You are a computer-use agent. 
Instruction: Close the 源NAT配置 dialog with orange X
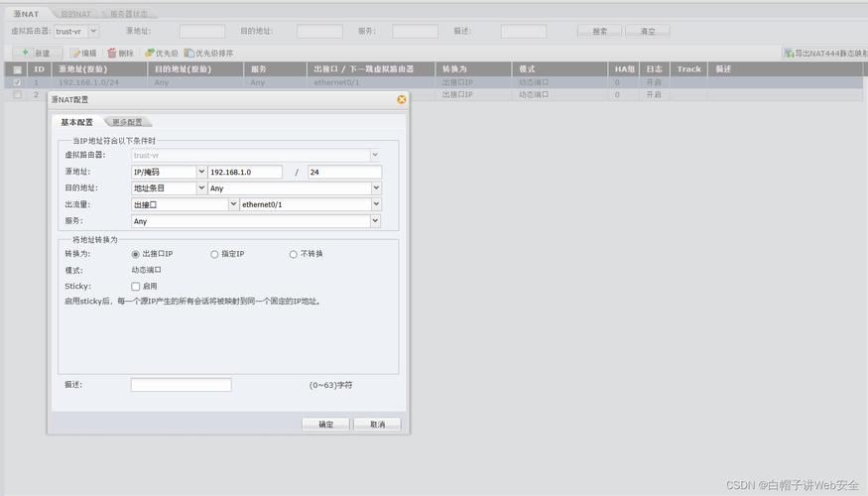click(x=402, y=99)
